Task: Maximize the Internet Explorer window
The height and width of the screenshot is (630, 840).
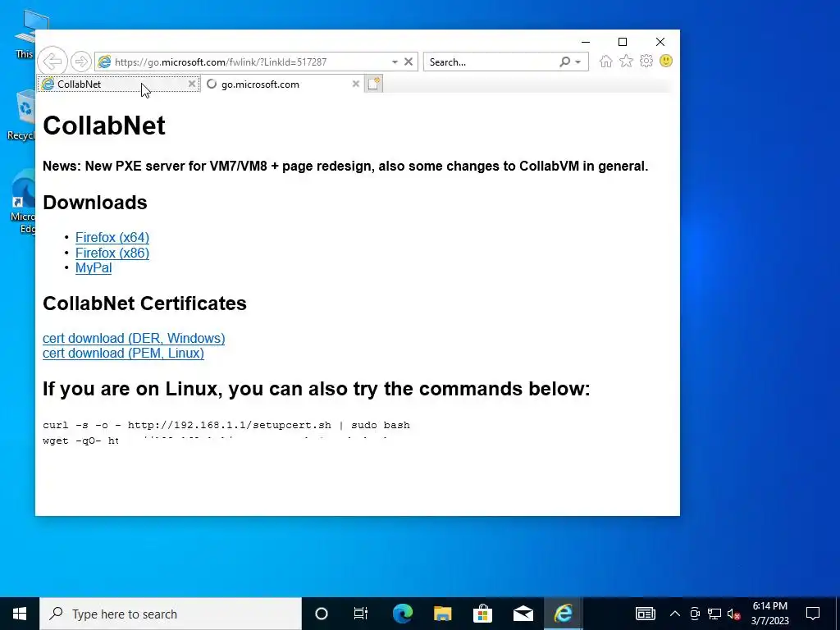Action: 623,42
